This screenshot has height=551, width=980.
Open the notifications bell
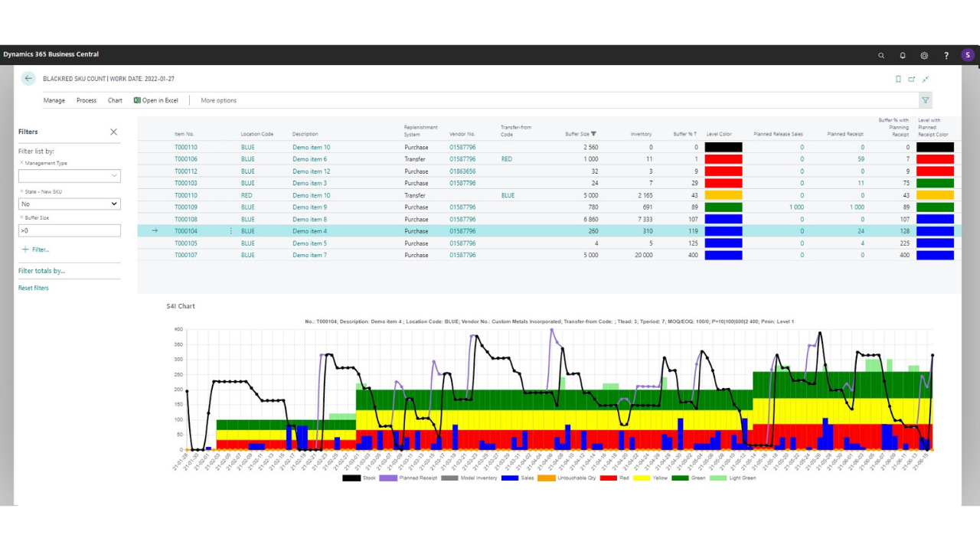pos(903,55)
